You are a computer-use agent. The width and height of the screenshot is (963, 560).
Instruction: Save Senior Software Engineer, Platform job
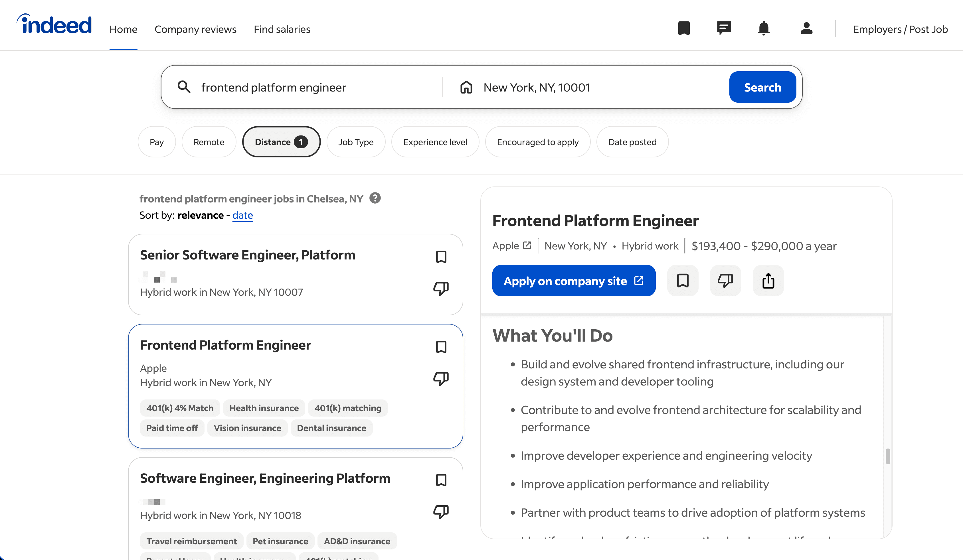coord(441,257)
